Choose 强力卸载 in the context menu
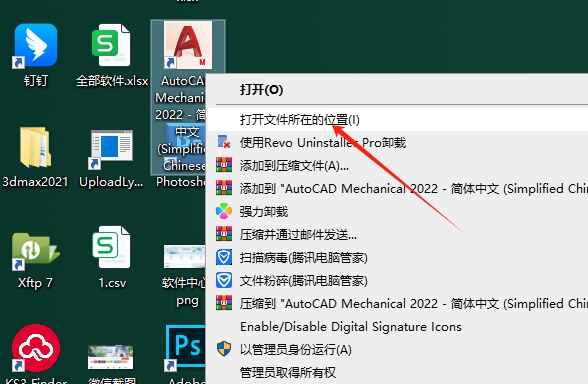This screenshot has width=588, height=384. pyautogui.click(x=398, y=212)
